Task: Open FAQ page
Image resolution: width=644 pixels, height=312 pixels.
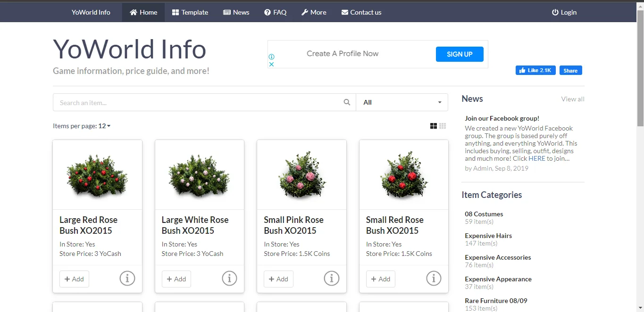Action: (x=276, y=12)
